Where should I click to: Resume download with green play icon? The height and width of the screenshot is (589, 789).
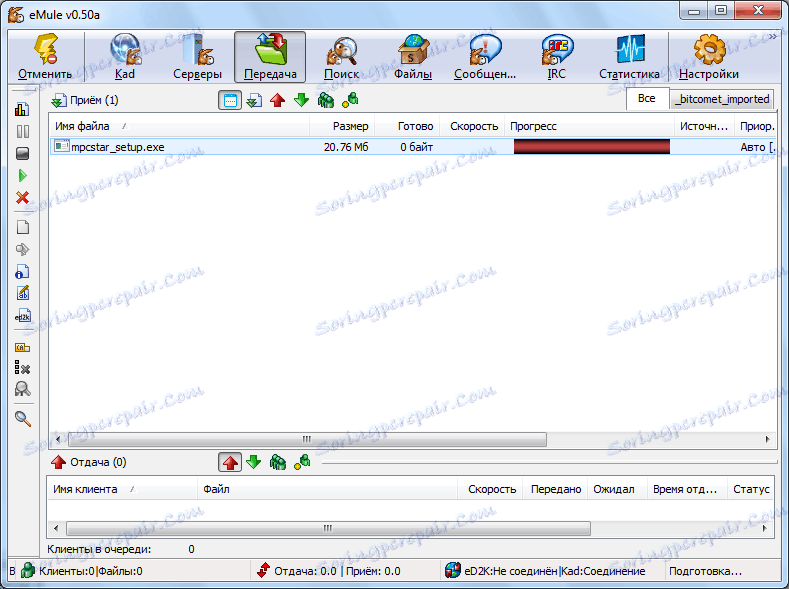click(x=22, y=176)
